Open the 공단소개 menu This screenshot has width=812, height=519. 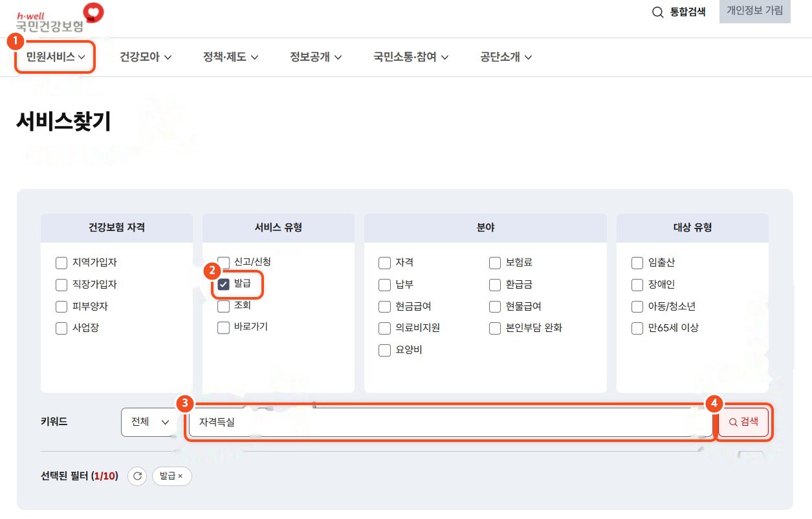point(506,57)
